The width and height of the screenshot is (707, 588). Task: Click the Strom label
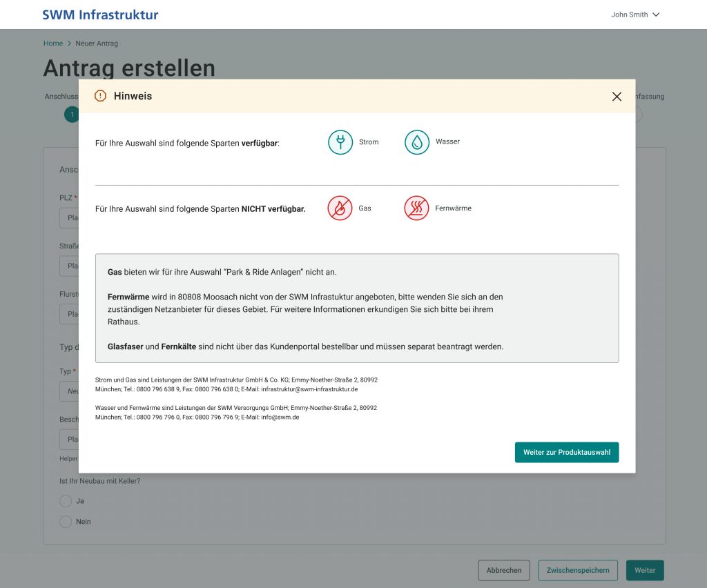[x=369, y=142]
